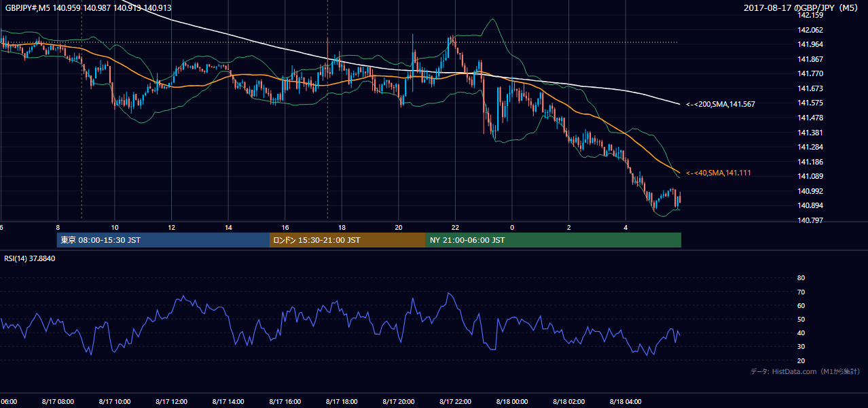Click price level 141.964 on axis
The width and height of the screenshot is (868, 408).
click(809, 46)
